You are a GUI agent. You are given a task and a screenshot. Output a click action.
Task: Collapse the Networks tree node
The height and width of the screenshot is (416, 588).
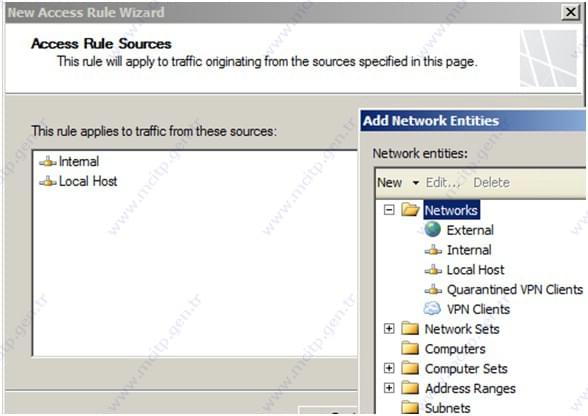click(x=389, y=210)
